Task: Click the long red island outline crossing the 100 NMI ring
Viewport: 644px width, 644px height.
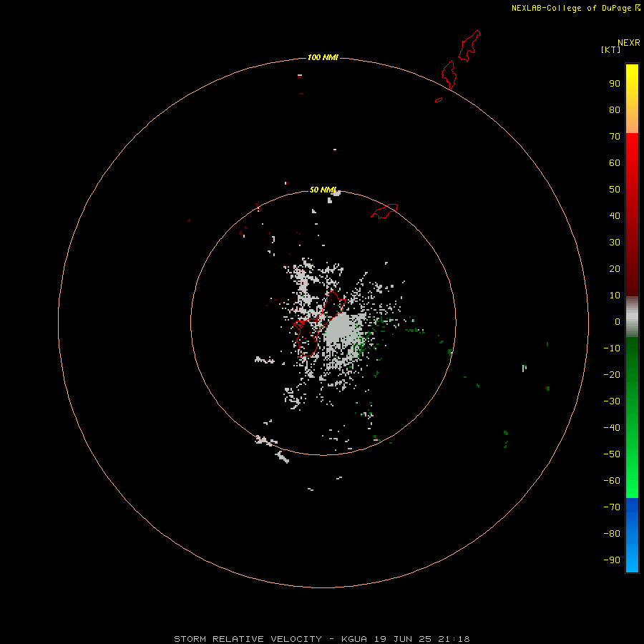Action: tap(449, 74)
